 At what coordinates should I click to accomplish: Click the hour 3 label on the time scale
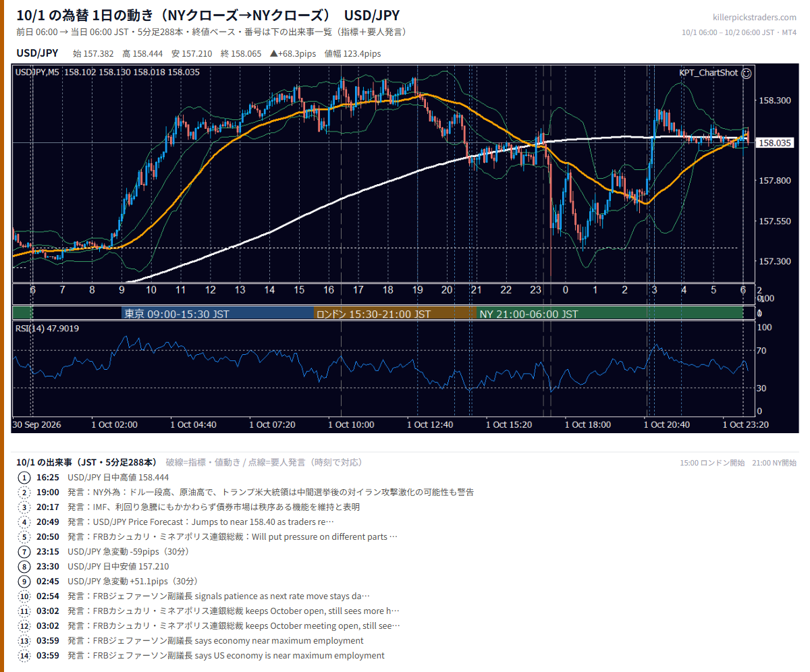coord(654,289)
